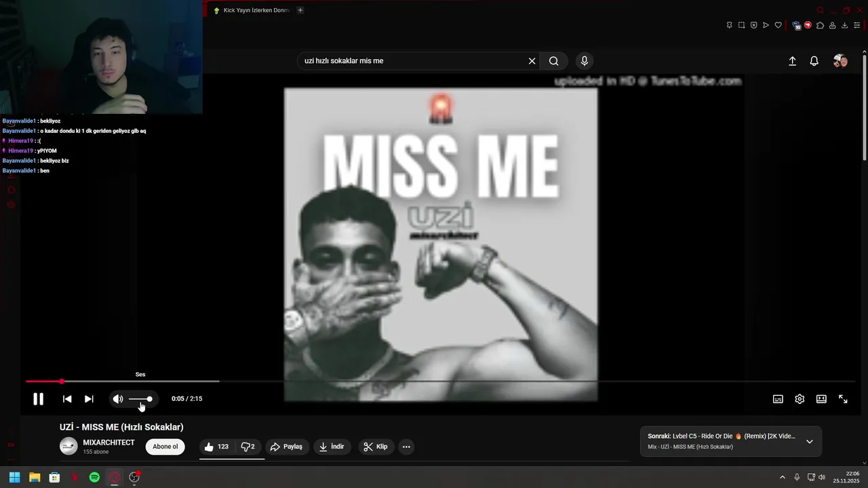Click the Paylaş share button
The image size is (868, 488).
[x=286, y=447]
